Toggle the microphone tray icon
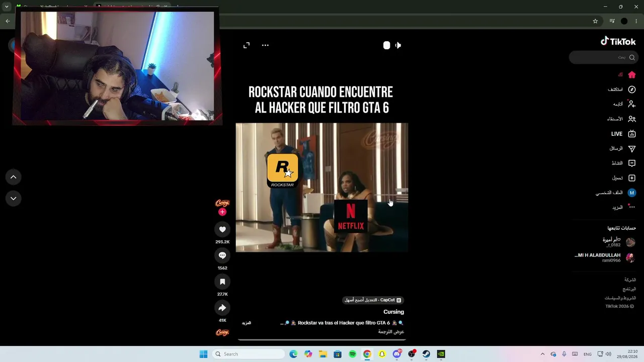 coord(564,354)
